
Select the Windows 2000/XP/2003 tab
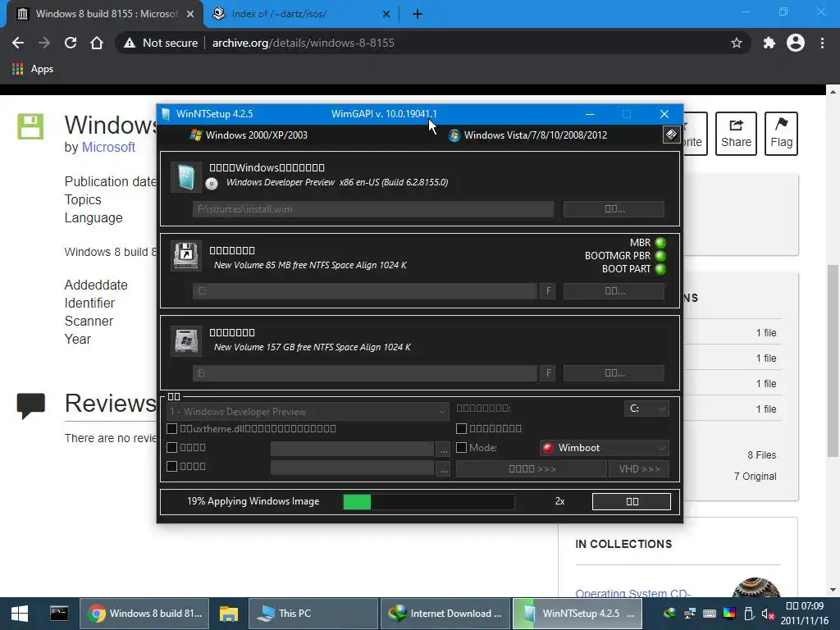click(x=249, y=135)
